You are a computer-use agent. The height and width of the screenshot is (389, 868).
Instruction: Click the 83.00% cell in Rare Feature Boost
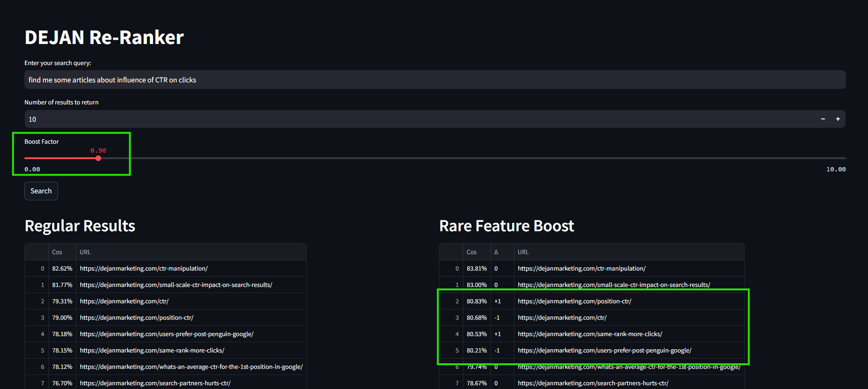(x=477, y=285)
